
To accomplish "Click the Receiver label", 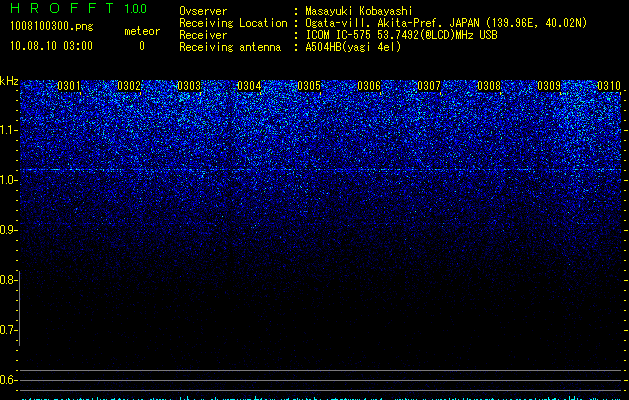I will [203, 35].
